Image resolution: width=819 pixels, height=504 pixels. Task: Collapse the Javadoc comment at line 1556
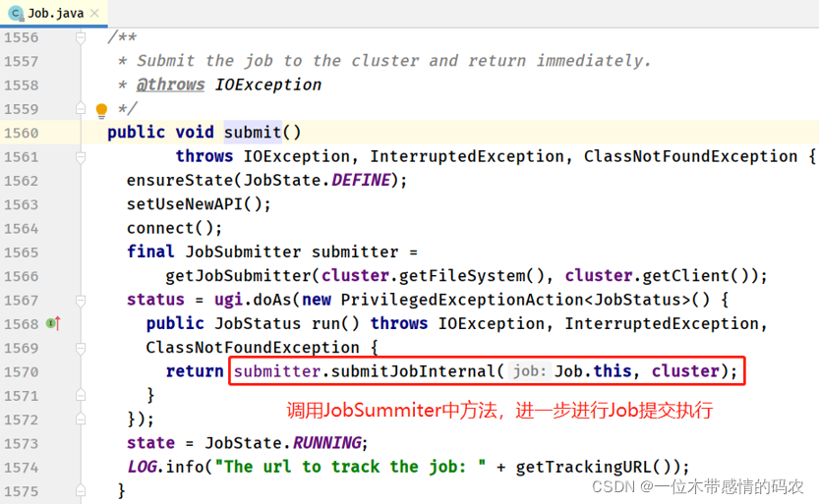tap(82, 37)
